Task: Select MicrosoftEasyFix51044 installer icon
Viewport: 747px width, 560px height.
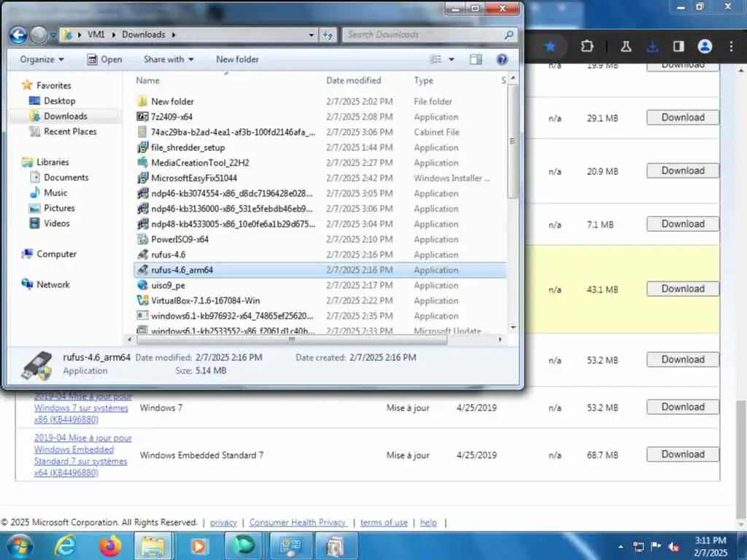Action: coord(142,178)
